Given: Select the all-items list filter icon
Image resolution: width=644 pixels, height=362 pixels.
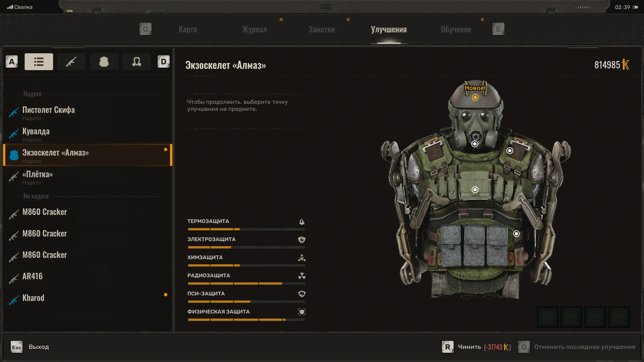Looking at the screenshot, I should 39,62.
